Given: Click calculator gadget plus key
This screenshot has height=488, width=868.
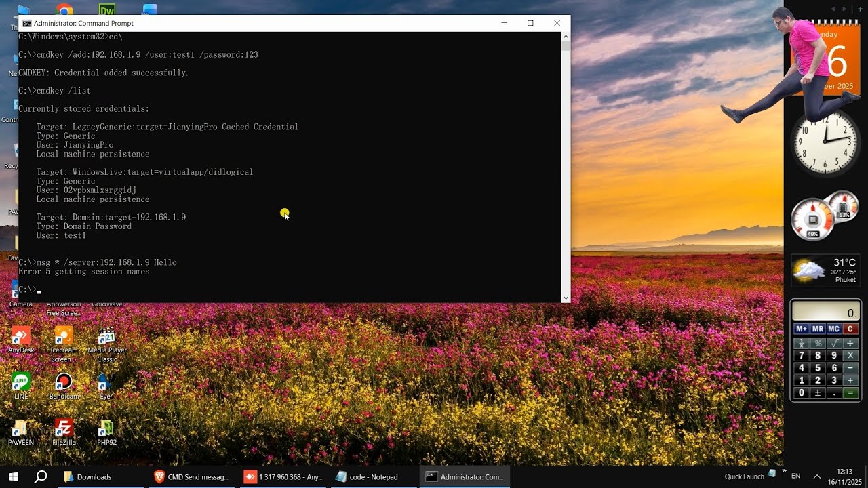Looking at the screenshot, I should pos(850,380).
